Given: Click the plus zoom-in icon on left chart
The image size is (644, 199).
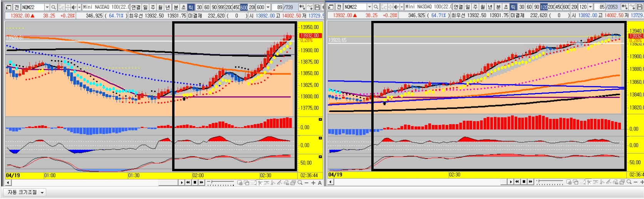Looking at the screenshot, I should point(313,183).
